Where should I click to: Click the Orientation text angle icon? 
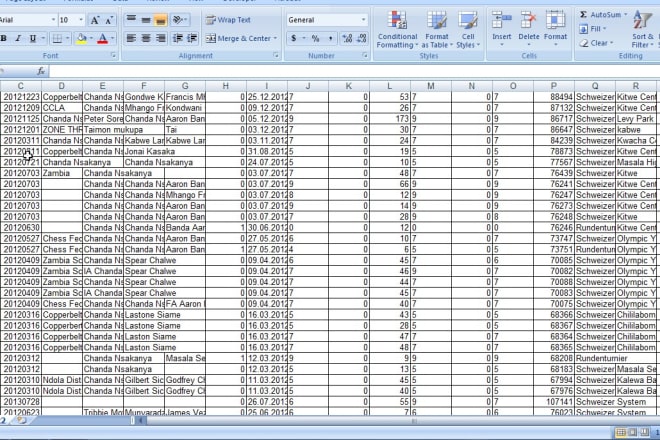coord(178,20)
